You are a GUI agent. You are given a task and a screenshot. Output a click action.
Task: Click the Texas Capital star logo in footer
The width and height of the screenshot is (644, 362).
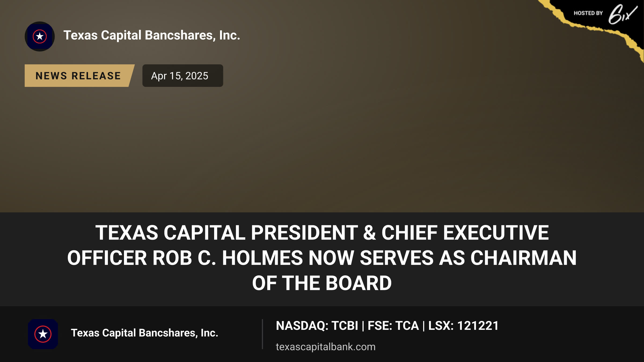point(43,334)
